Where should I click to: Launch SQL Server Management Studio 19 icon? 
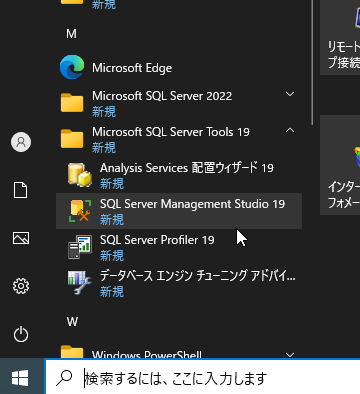click(x=80, y=211)
